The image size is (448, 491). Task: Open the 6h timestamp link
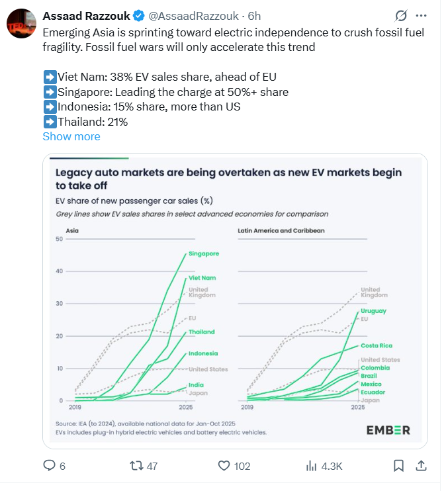[x=254, y=15]
